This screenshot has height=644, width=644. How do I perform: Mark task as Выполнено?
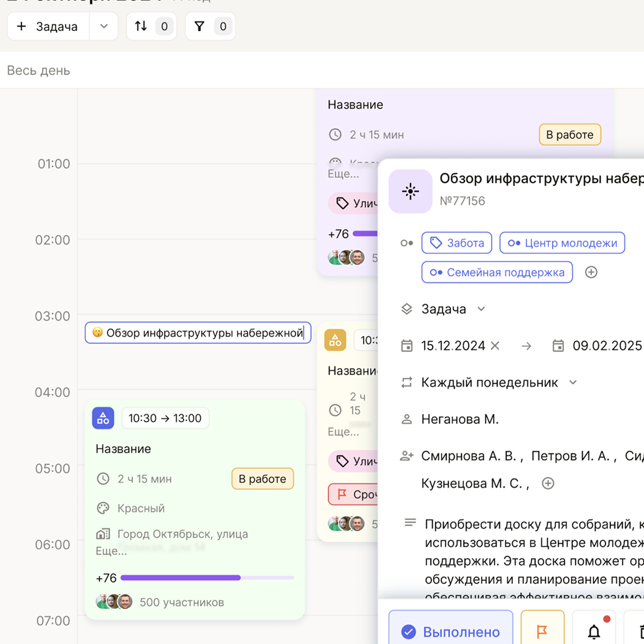[451, 631]
